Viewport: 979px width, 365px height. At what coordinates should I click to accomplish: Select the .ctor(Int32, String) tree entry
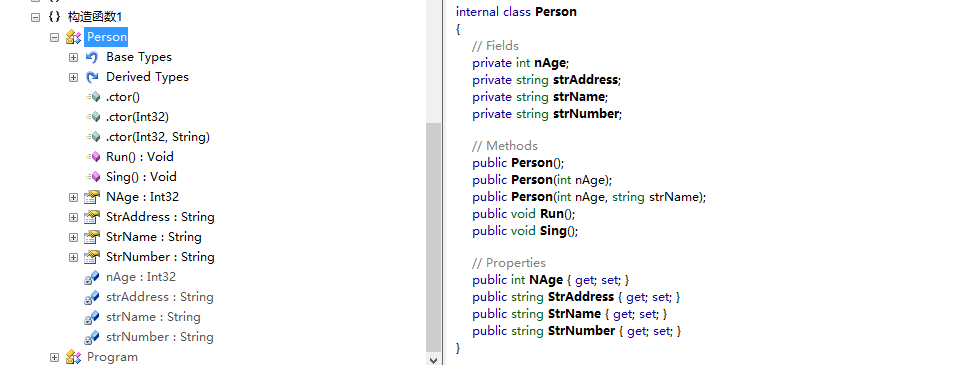(x=158, y=137)
